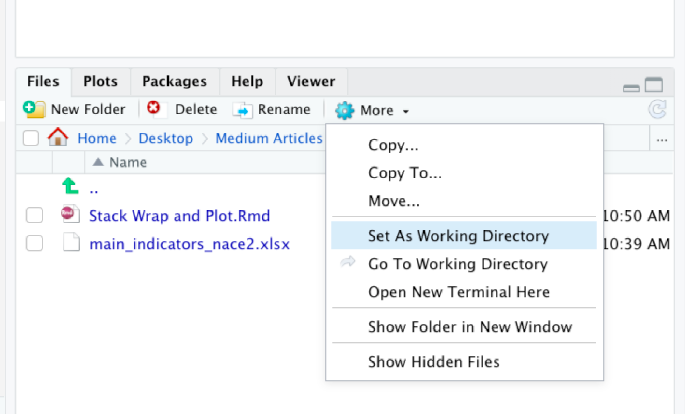Click the Rename file icon
Screen dimensions: 685x414
tap(242, 109)
